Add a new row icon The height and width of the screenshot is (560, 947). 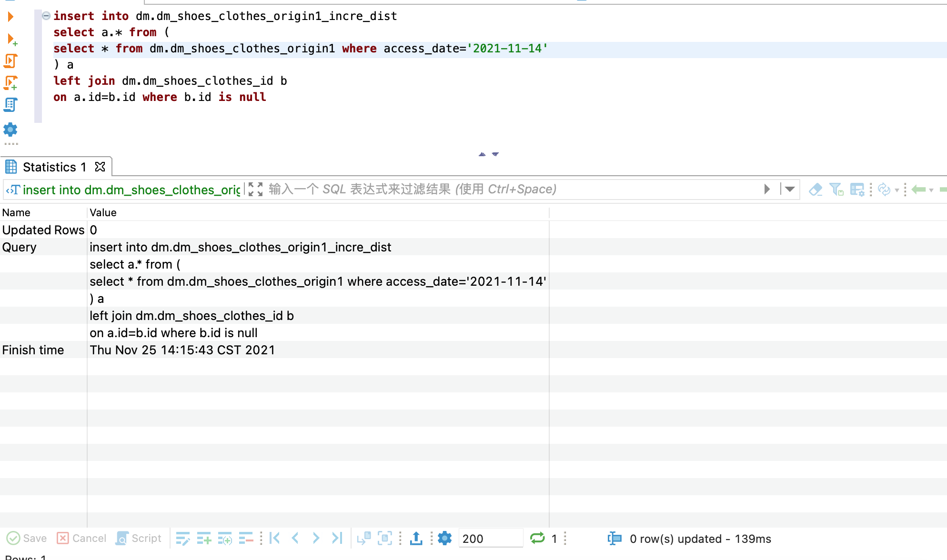[x=204, y=538]
